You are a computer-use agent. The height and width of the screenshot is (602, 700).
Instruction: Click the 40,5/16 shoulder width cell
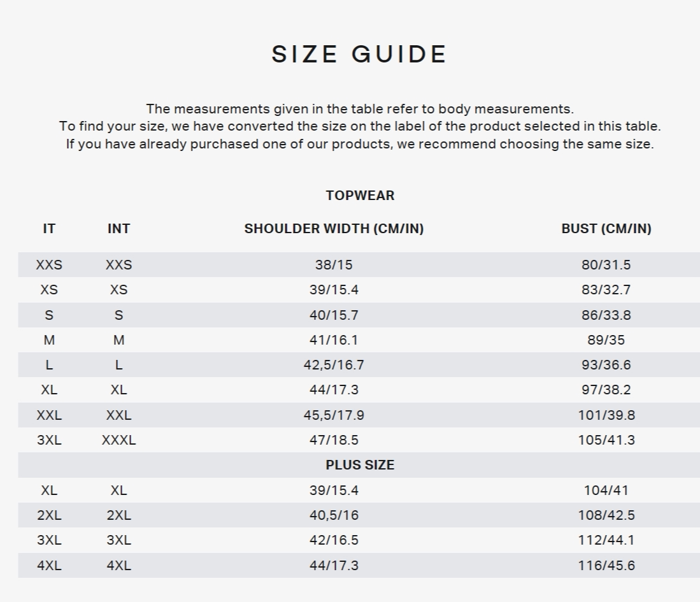coord(334,515)
